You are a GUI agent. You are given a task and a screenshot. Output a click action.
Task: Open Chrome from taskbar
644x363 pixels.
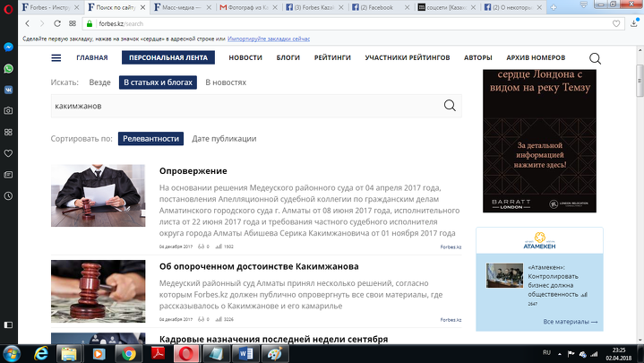pyautogui.click(x=129, y=354)
